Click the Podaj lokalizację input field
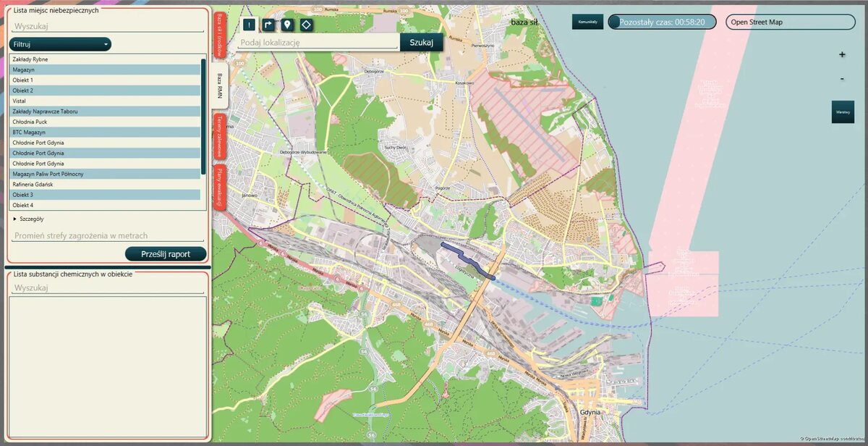868x446 pixels. pyautogui.click(x=318, y=42)
